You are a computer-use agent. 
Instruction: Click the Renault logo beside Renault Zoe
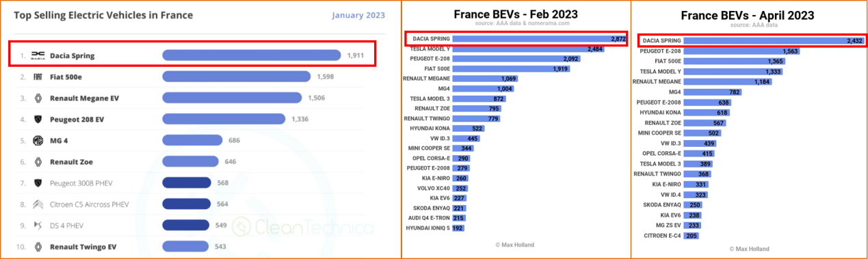[38, 162]
